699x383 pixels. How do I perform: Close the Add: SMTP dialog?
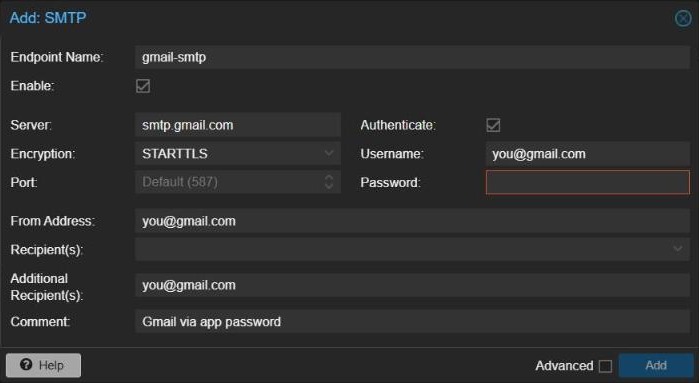(683, 18)
